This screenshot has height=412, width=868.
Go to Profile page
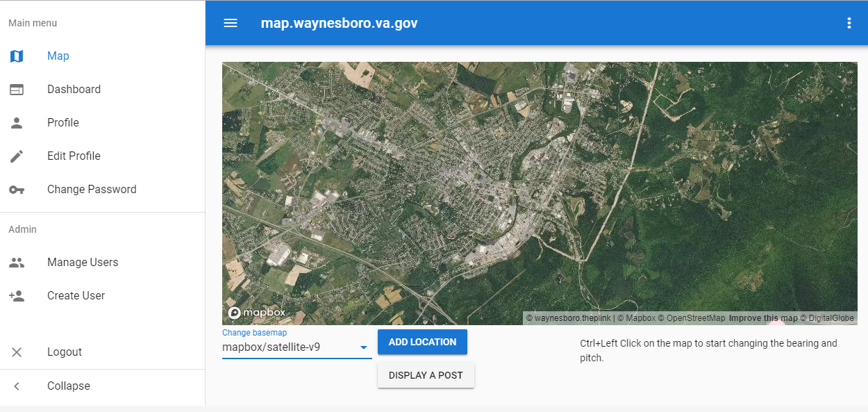[103, 122]
